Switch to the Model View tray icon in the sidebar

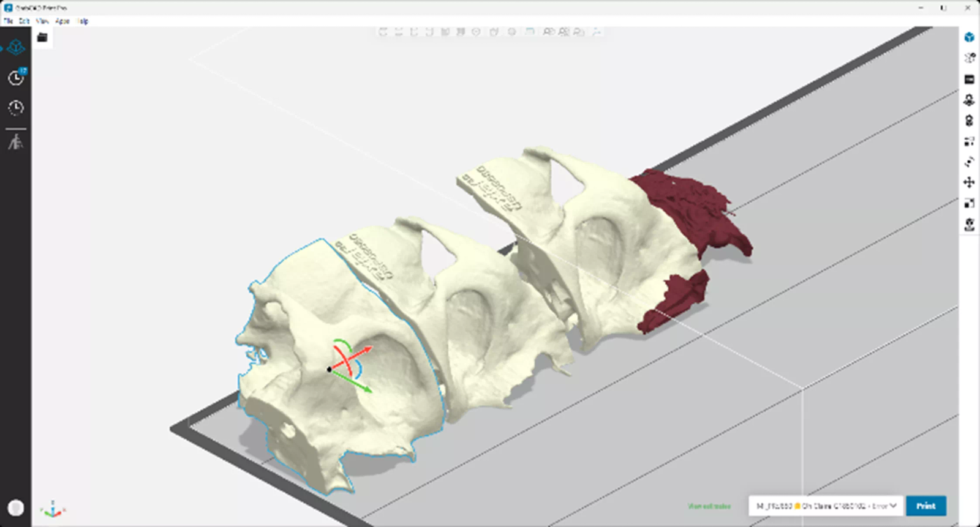tap(16, 47)
